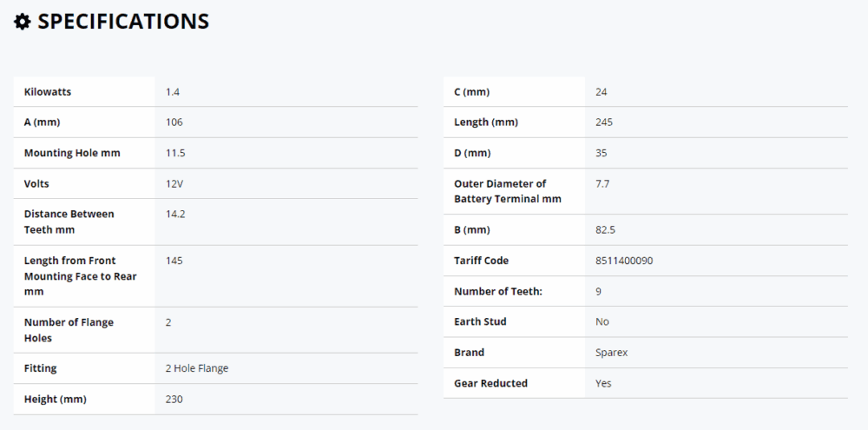Select the value 145
This screenshot has width=868, height=430.
(174, 261)
